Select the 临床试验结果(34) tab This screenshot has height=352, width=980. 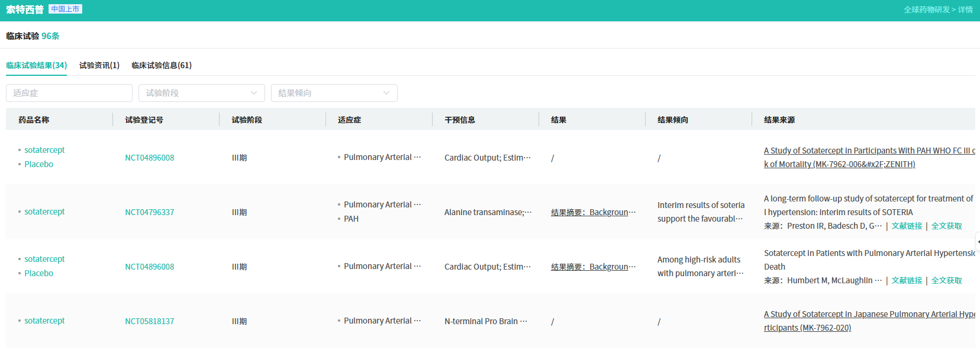[37, 65]
